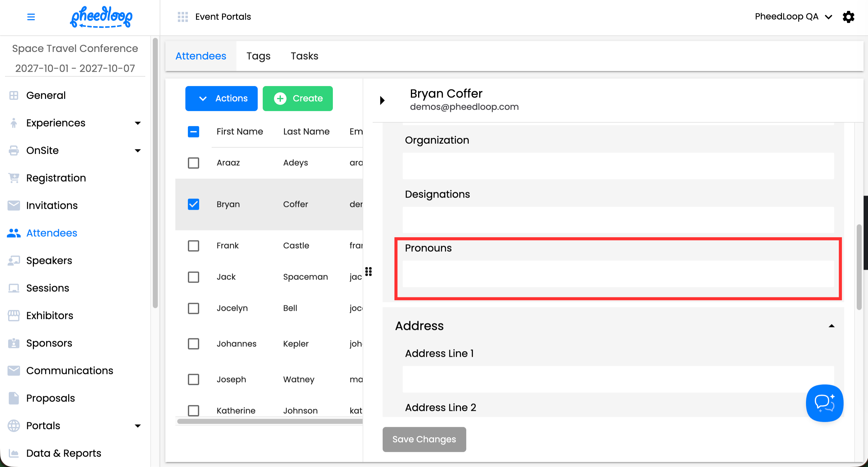Expand the Experiences sidebar menu

tap(137, 123)
